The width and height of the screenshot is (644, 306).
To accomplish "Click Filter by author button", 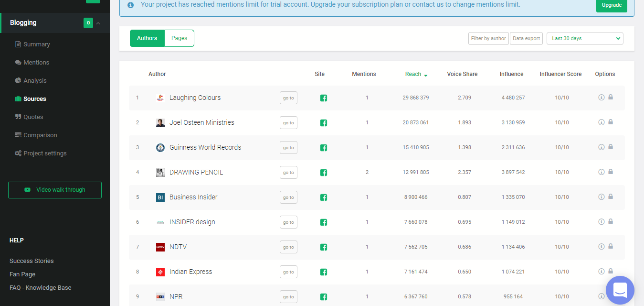I will 488,38.
